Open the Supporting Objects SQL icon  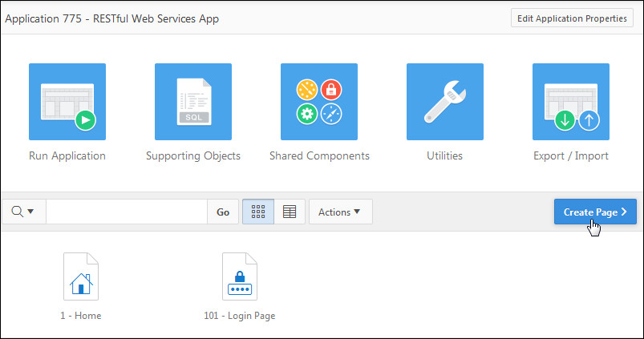click(193, 102)
